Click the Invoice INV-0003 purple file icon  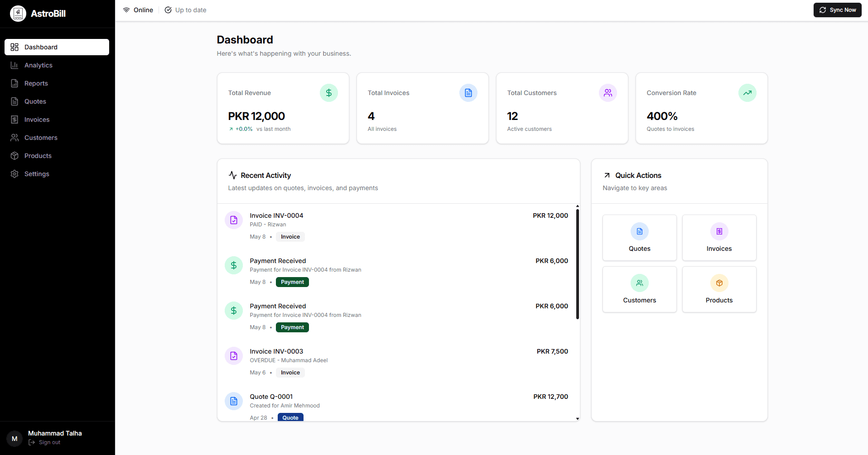coord(234,356)
